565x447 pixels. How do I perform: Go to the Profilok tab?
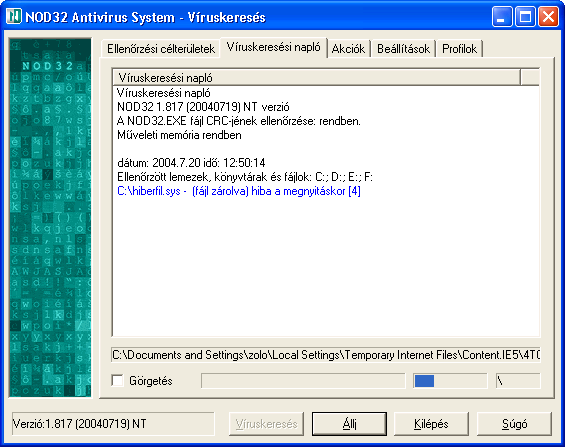[459, 49]
